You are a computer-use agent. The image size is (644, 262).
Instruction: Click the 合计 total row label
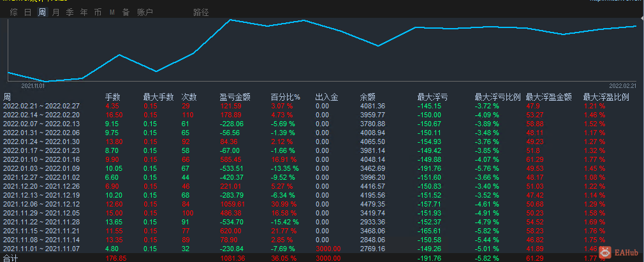point(10,258)
